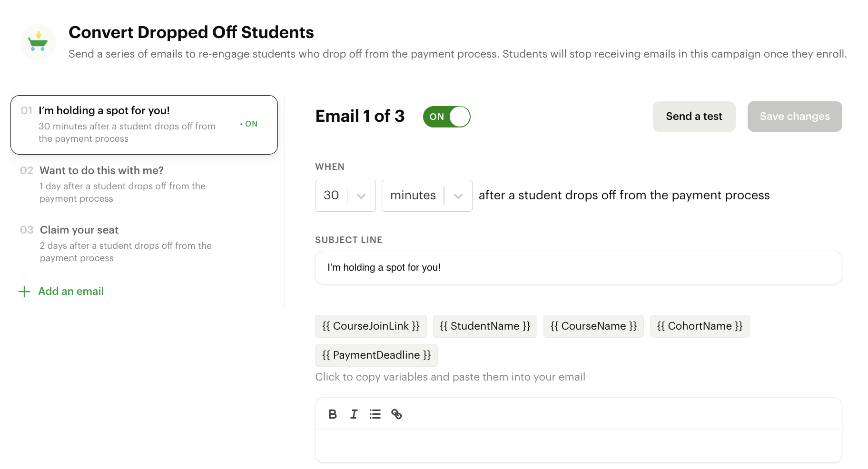This screenshot has width=868, height=469.
Task: Expand the minutes time unit dropdown
Action: tap(426, 195)
